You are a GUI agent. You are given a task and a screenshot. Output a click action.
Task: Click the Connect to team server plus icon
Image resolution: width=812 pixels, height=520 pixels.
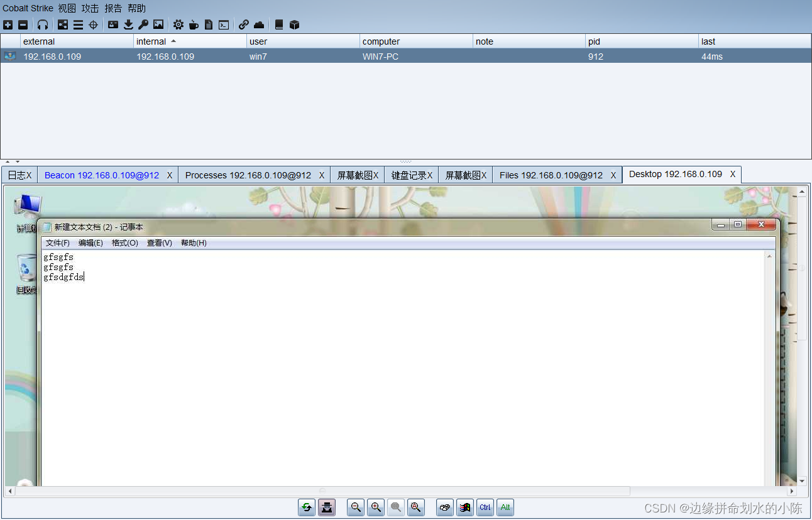point(8,24)
